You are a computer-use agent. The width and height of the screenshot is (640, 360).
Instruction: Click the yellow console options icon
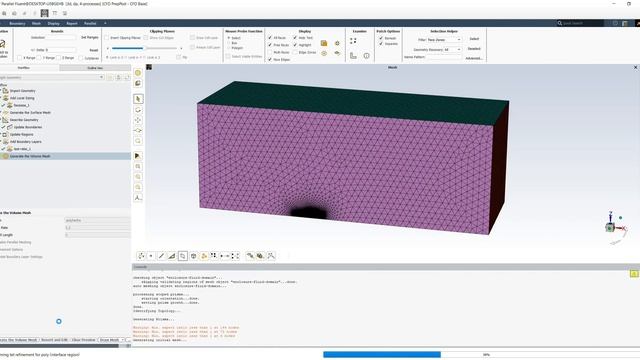click(x=634, y=273)
